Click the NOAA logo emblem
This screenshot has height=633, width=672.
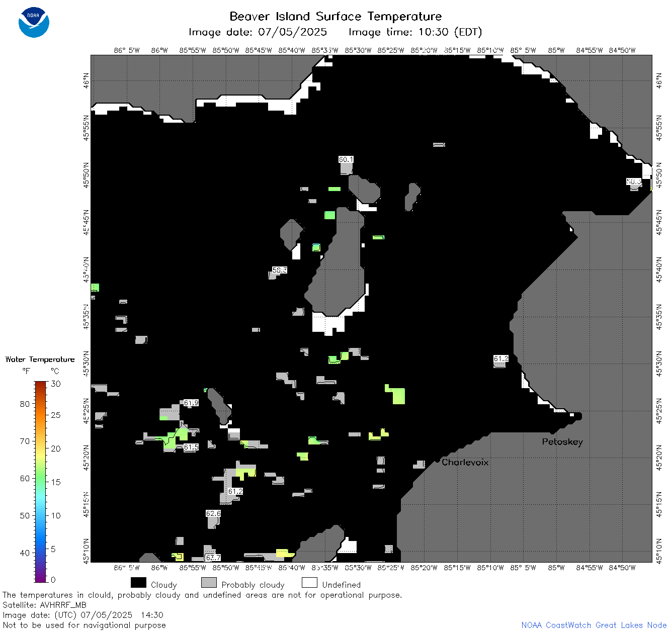(x=34, y=23)
